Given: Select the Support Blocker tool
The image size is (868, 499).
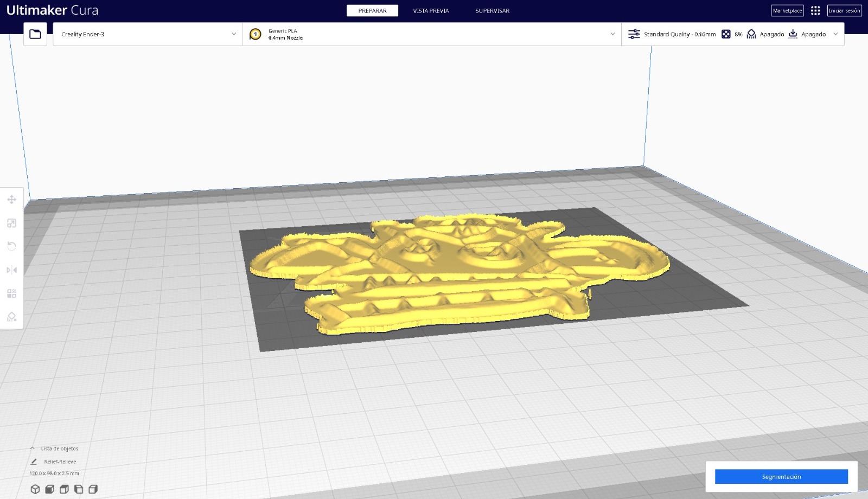Looking at the screenshot, I should [x=11, y=317].
